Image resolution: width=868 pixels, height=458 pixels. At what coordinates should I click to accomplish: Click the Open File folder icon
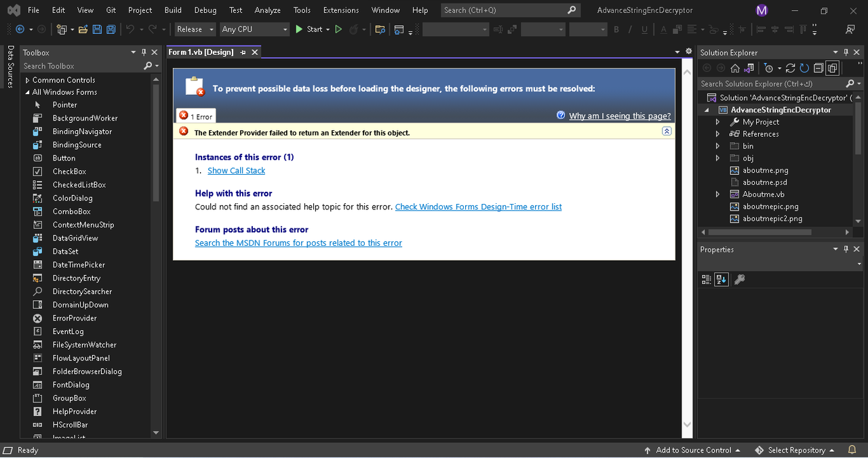pos(83,29)
